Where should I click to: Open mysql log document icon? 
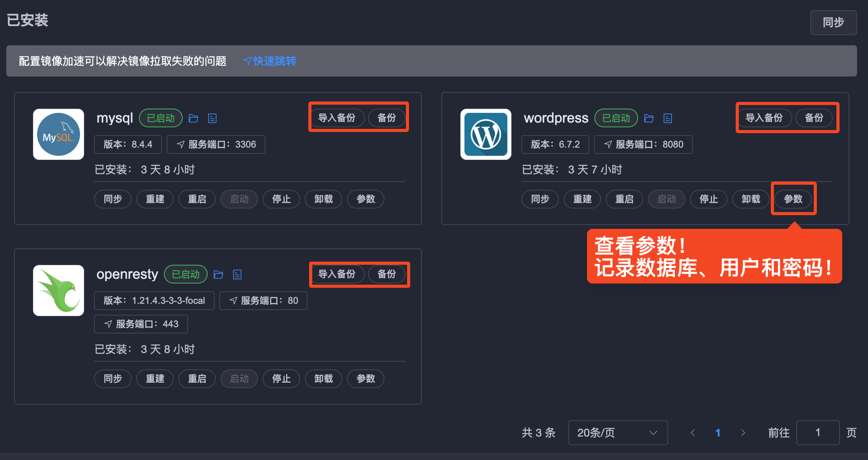[x=212, y=118]
